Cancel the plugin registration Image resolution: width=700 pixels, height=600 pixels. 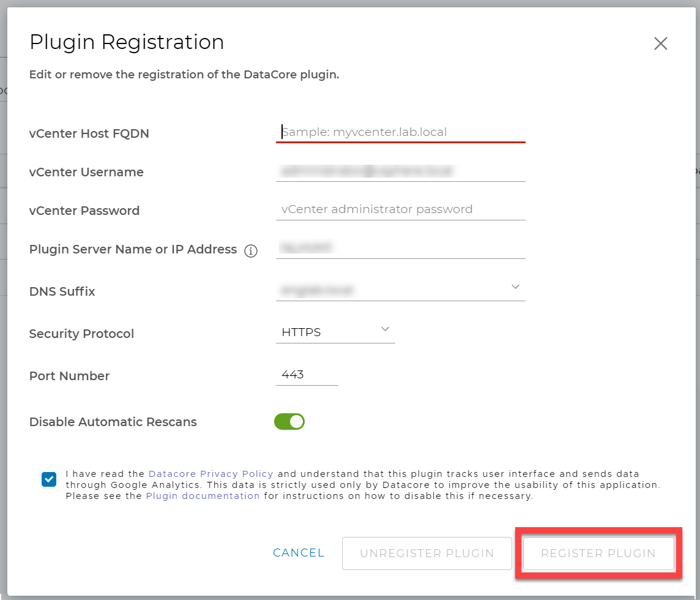click(299, 553)
